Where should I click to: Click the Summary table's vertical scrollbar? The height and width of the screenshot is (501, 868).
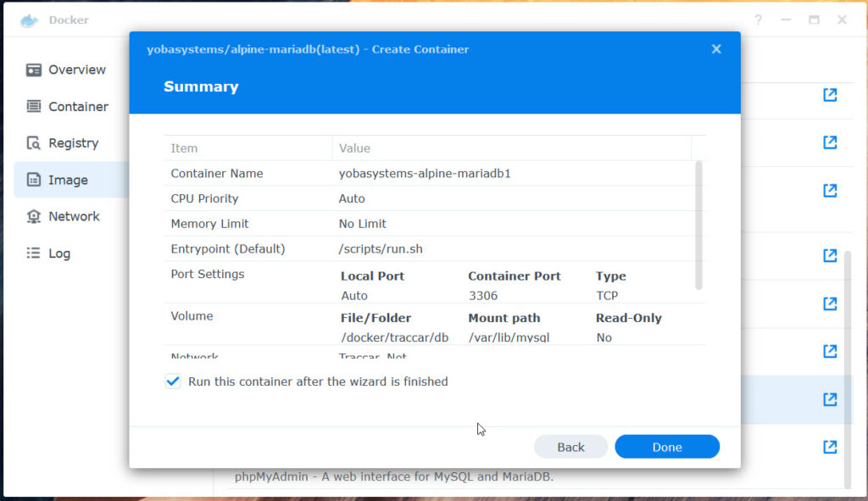(698, 225)
